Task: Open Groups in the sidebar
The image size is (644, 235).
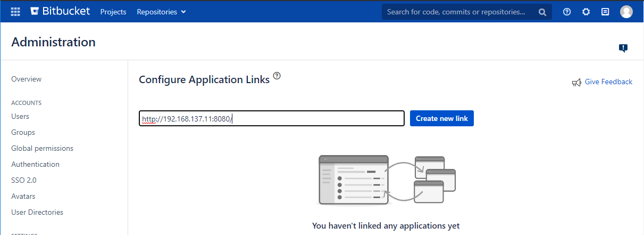Action: (23, 132)
